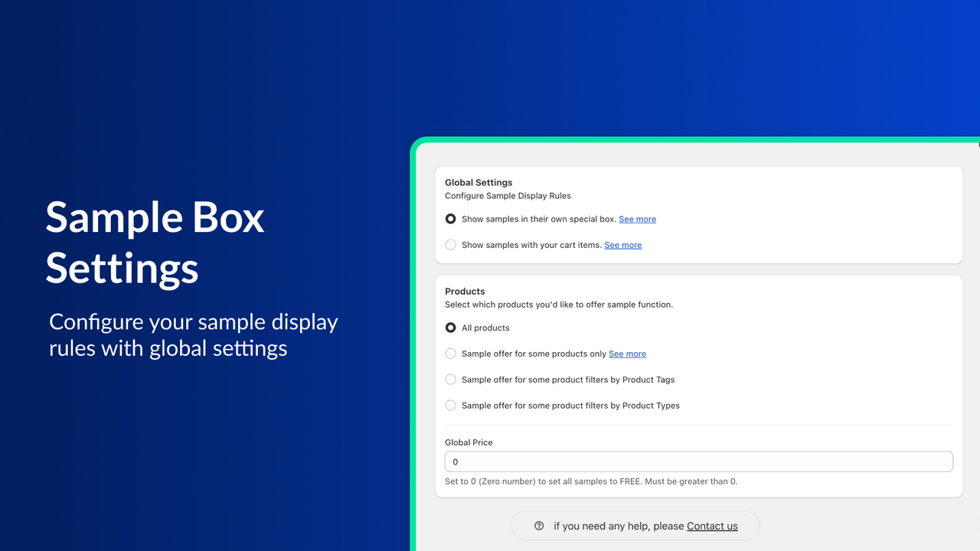Open the 'Contact us' link

[x=712, y=526]
